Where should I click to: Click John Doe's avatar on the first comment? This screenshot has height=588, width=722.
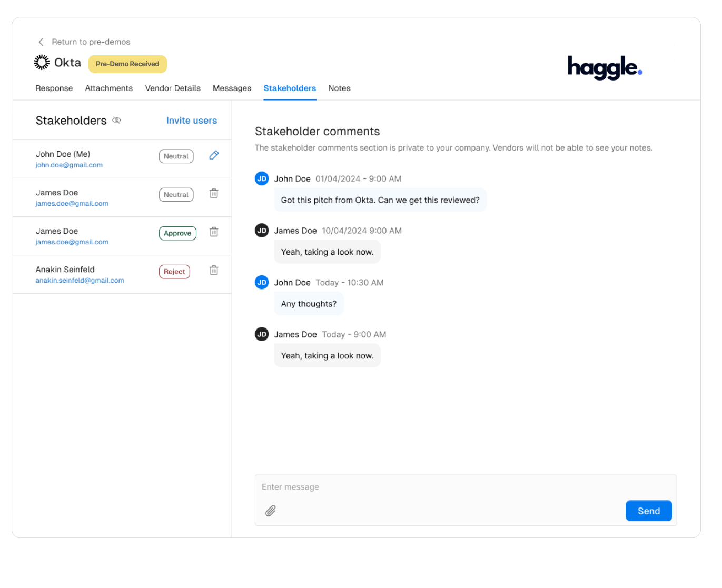[262, 178]
